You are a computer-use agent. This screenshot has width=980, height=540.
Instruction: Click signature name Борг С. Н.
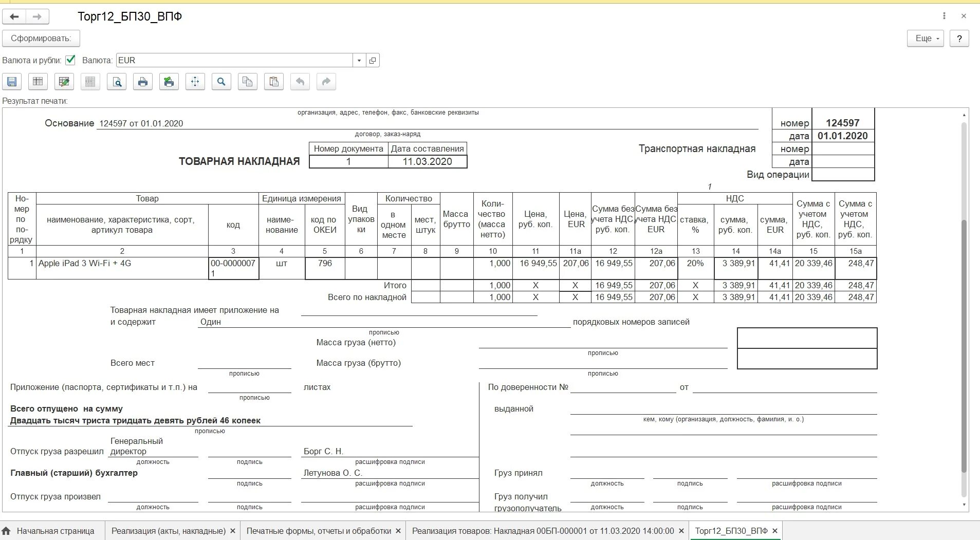coord(323,451)
